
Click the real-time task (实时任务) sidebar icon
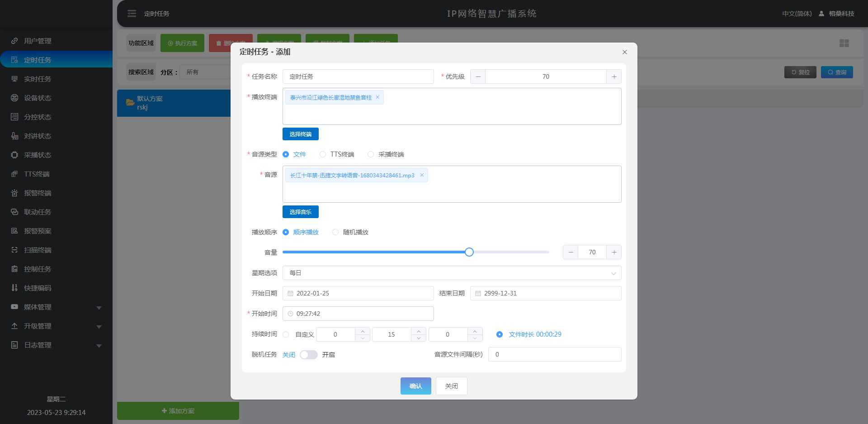(x=14, y=79)
